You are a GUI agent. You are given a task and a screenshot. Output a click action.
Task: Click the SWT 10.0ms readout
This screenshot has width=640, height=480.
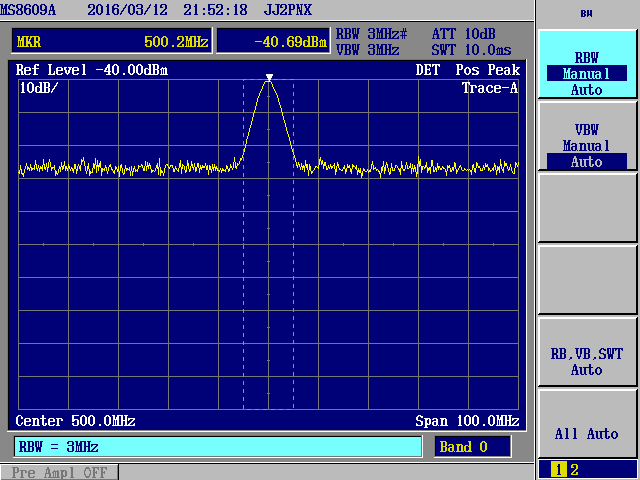point(471,50)
